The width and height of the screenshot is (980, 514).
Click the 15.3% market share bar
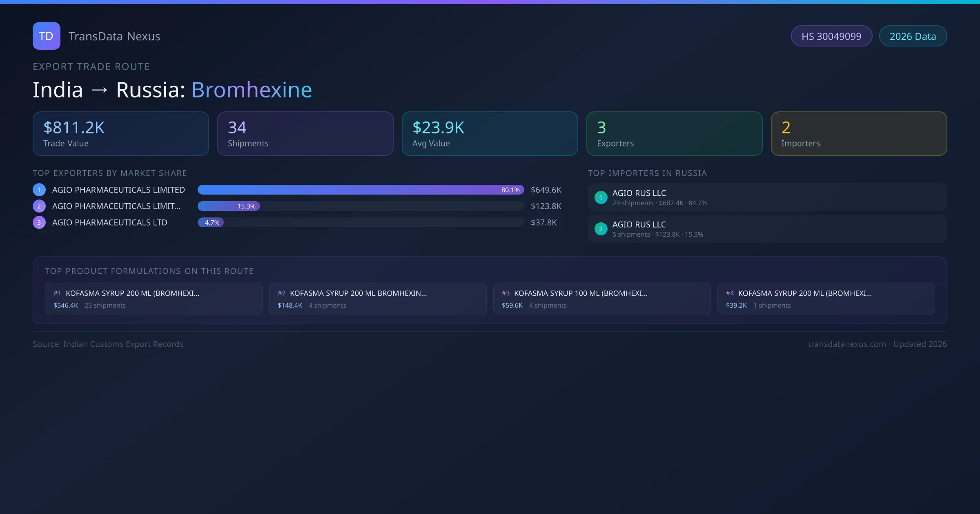[229, 206]
